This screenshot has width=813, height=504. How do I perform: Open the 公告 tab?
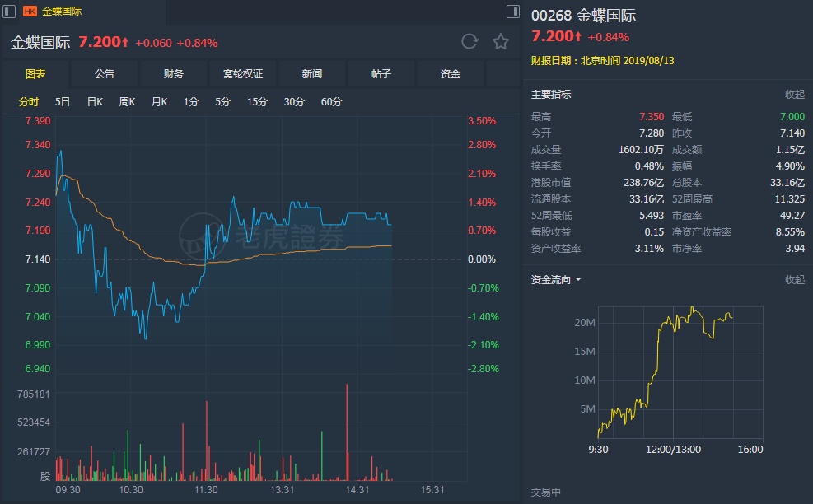[x=105, y=73]
